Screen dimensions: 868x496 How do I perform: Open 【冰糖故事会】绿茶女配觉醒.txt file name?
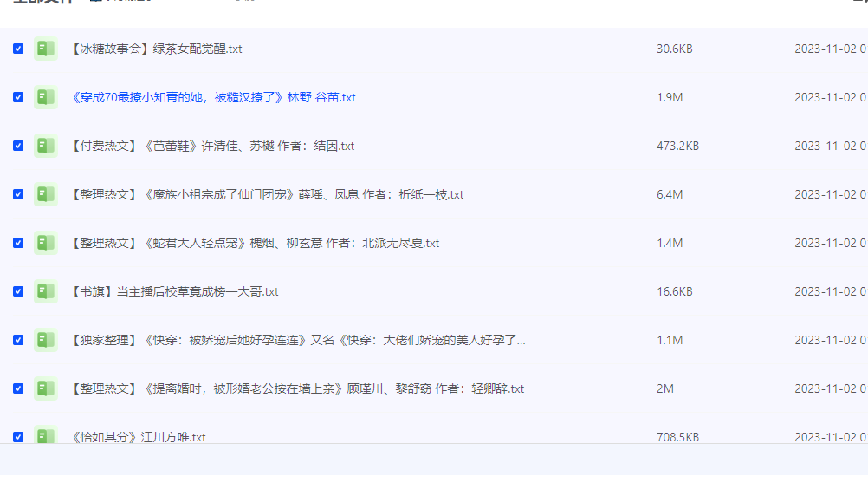click(155, 49)
